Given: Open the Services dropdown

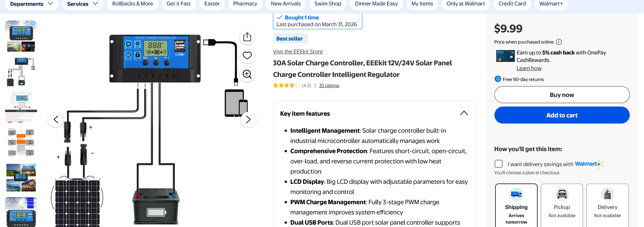Looking at the screenshot, I should (x=83, y=4).
